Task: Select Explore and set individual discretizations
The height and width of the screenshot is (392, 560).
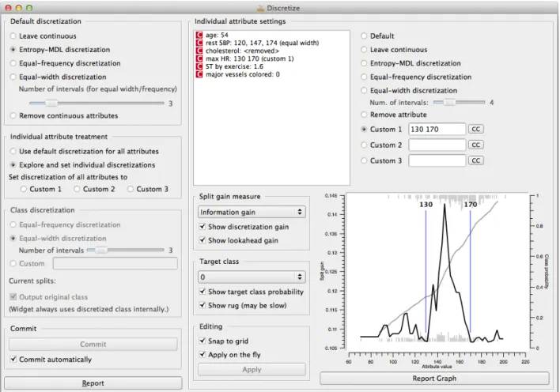Action: [13, 164]
